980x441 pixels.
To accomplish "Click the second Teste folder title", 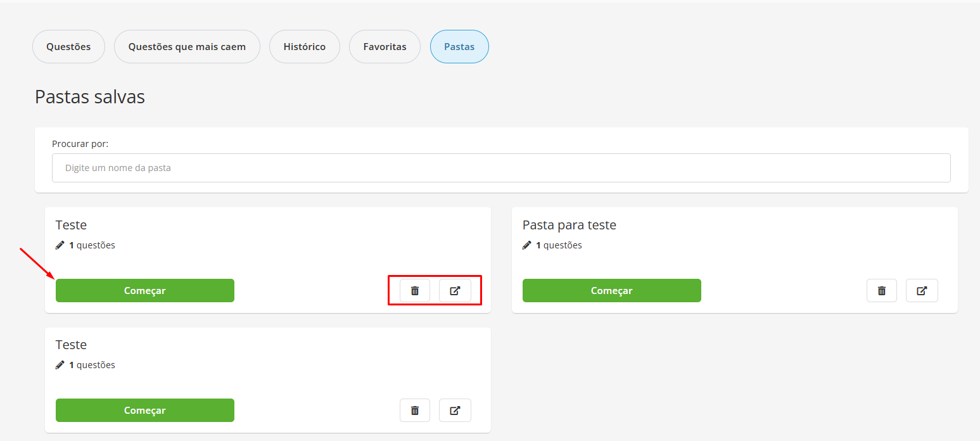I will [71, 345].
